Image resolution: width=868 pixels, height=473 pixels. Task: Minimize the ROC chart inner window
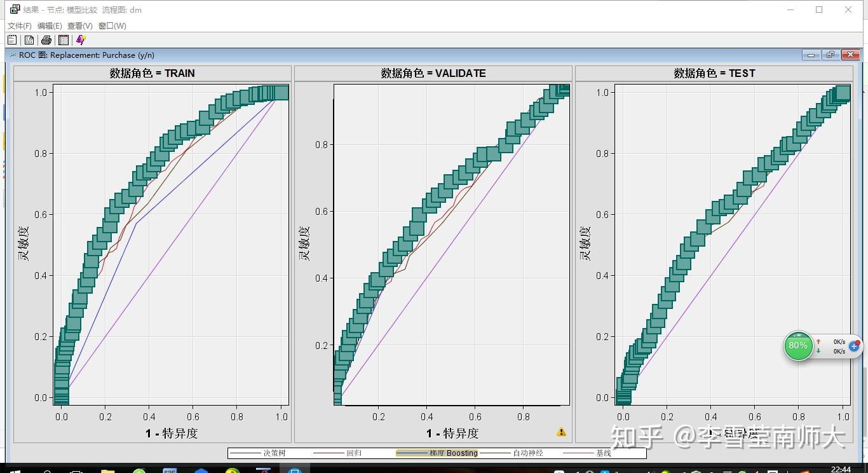pyautogui.click(x=811, y=55)
